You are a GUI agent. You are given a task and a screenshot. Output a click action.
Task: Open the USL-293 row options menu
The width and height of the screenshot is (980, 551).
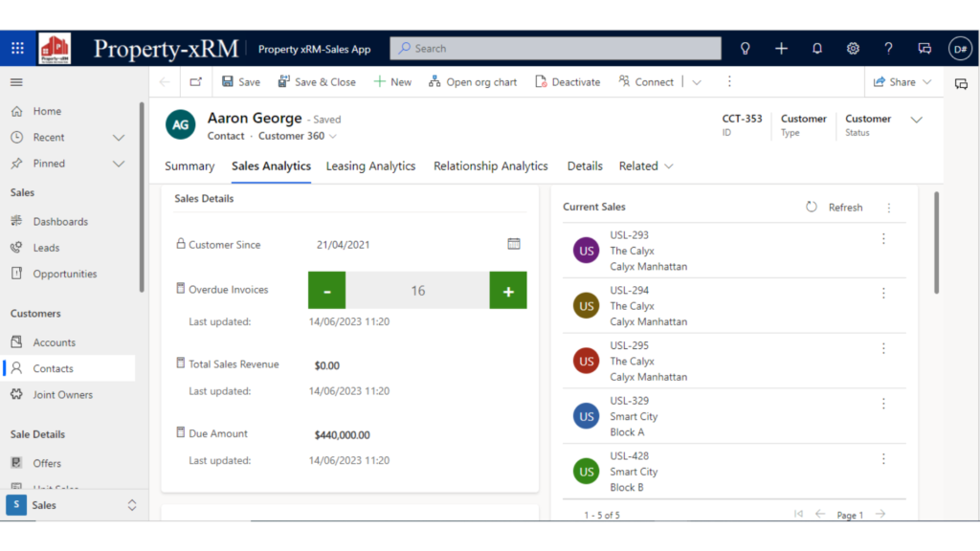(x=883, y=238)
